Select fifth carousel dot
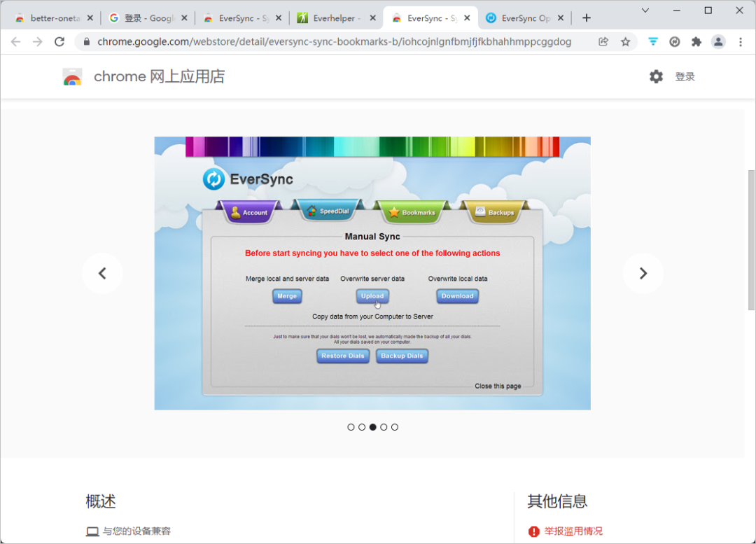 [395, 427]
